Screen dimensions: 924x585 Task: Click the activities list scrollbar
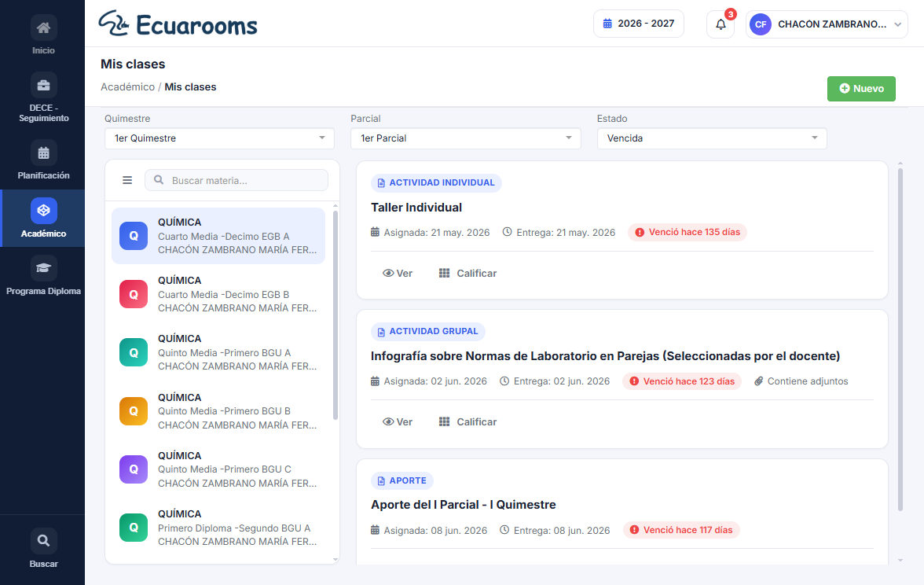[x=900, y=340]
